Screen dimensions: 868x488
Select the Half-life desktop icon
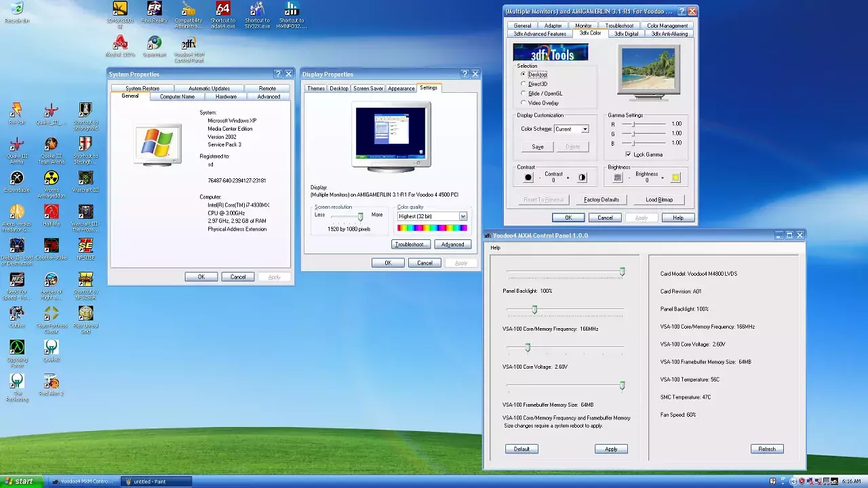point(52,216)
